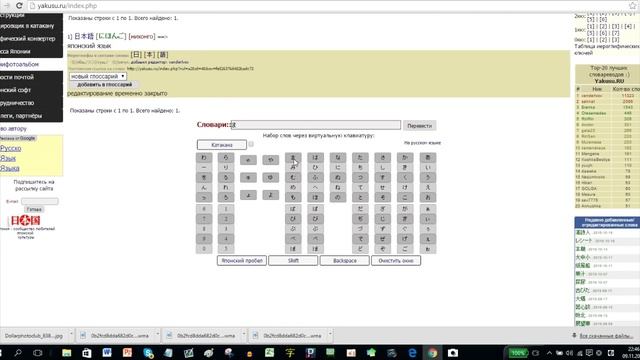Click the Backspace virtual keyboard button

click(344, 260)
